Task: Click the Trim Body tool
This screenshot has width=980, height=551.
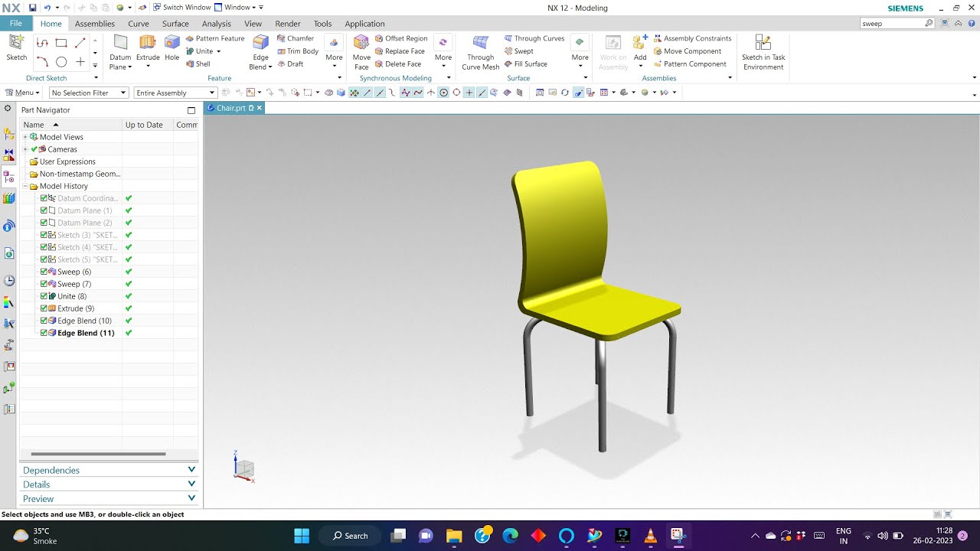Action: coord(298,51)
